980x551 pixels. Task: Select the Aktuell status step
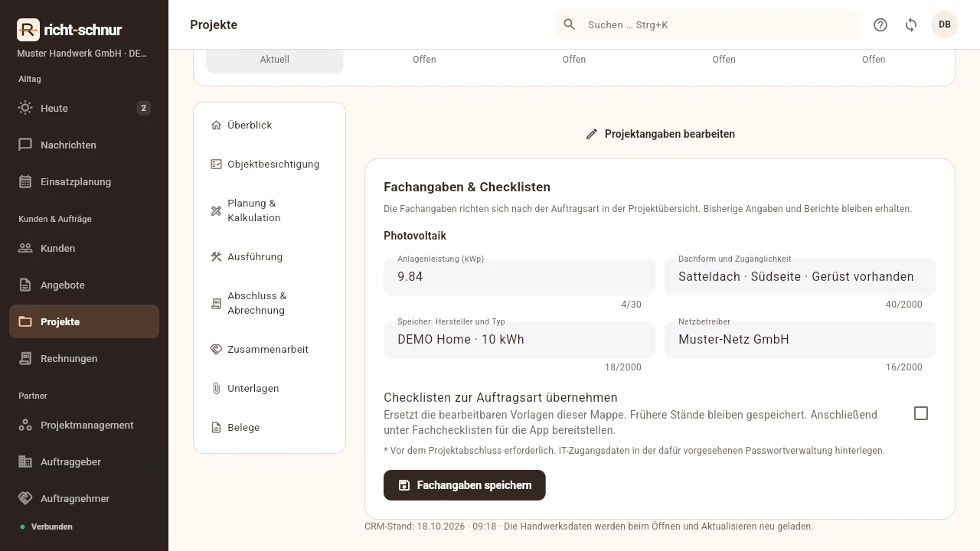point(275,60)
